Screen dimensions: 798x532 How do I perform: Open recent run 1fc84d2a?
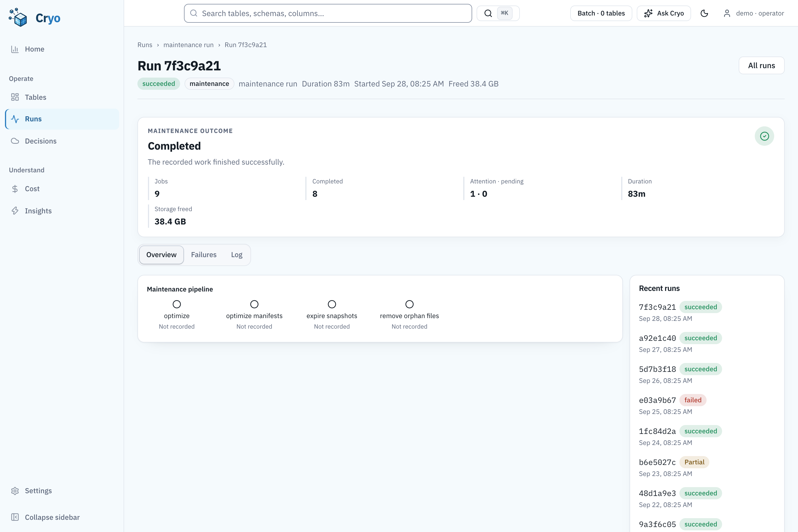click(x=657, y=431)
